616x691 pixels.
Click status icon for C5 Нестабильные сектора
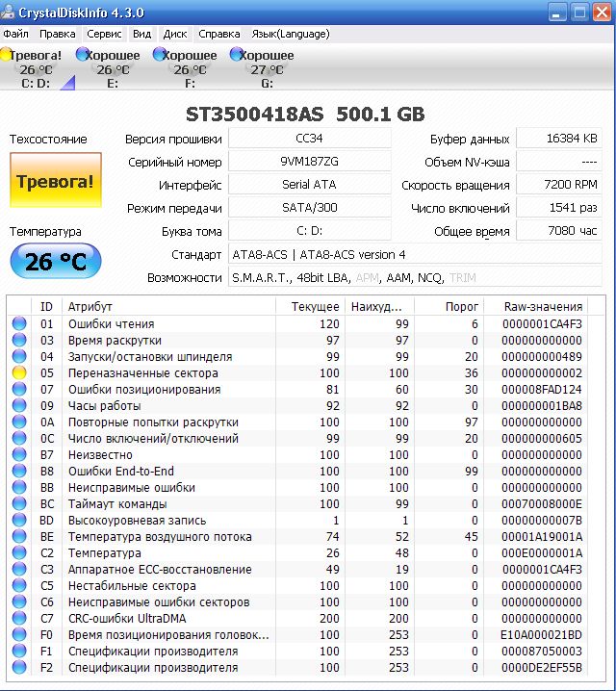(19, 585)
